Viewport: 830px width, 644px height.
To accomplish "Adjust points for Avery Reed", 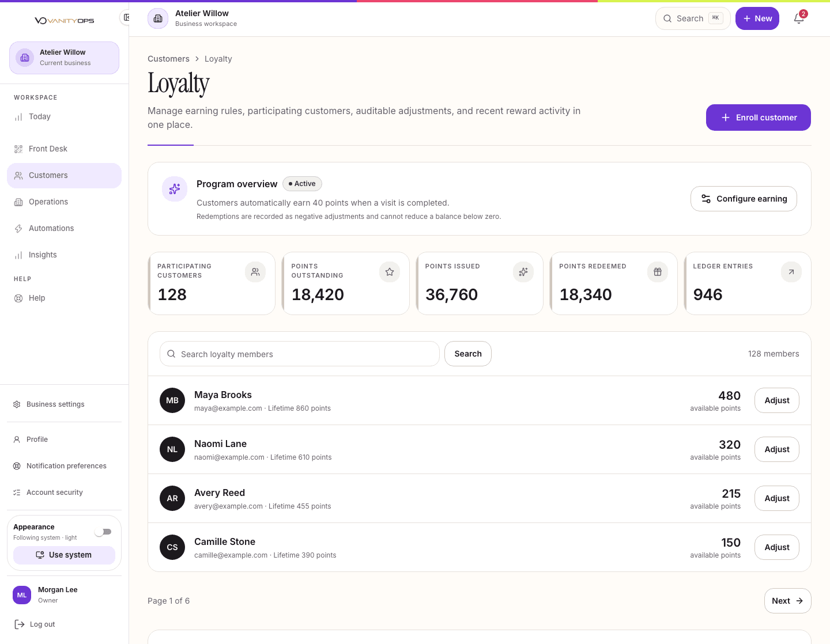I will pos(777,498).
